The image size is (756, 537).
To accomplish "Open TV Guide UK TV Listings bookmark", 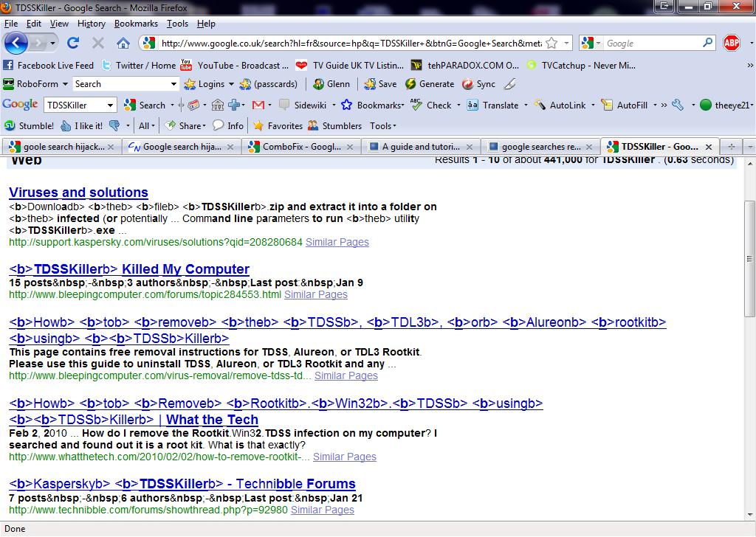I will (349, 65).
